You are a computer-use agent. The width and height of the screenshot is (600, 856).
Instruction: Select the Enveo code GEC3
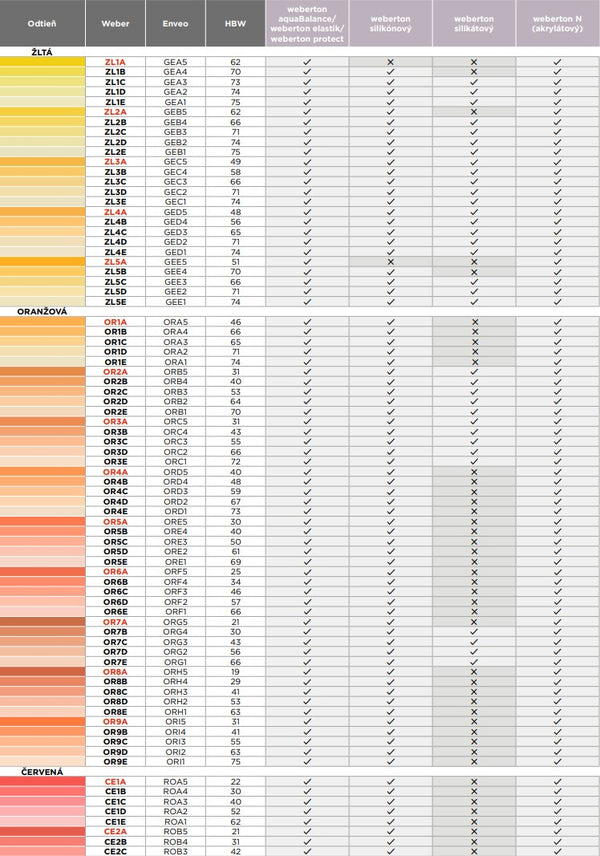pos(175,182)
